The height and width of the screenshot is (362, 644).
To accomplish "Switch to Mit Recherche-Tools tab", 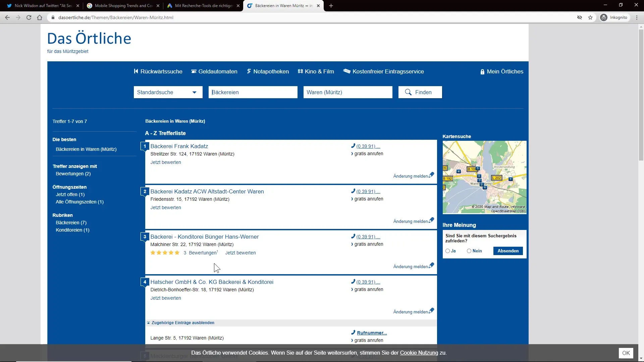I will click(203, 6).
